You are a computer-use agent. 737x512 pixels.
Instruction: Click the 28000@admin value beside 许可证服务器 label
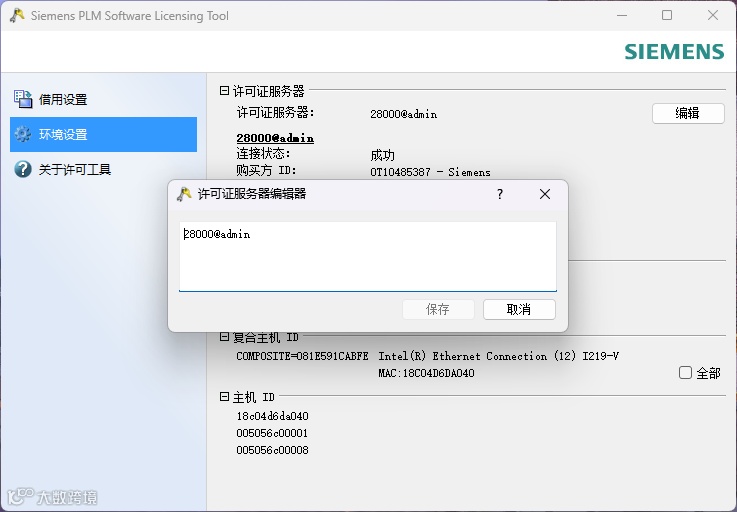404,114
